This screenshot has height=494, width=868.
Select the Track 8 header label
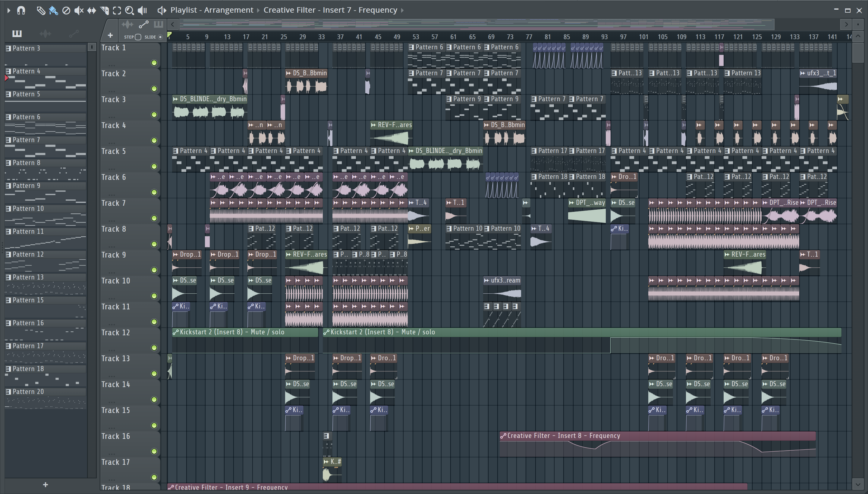(114, 229)
